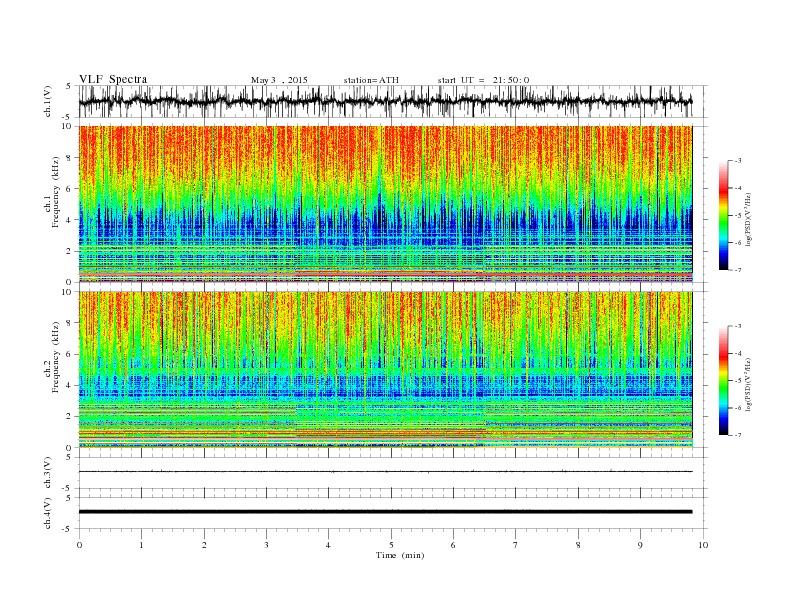
Task: Click the '9' tick on time axis
Action: (640, 545)
